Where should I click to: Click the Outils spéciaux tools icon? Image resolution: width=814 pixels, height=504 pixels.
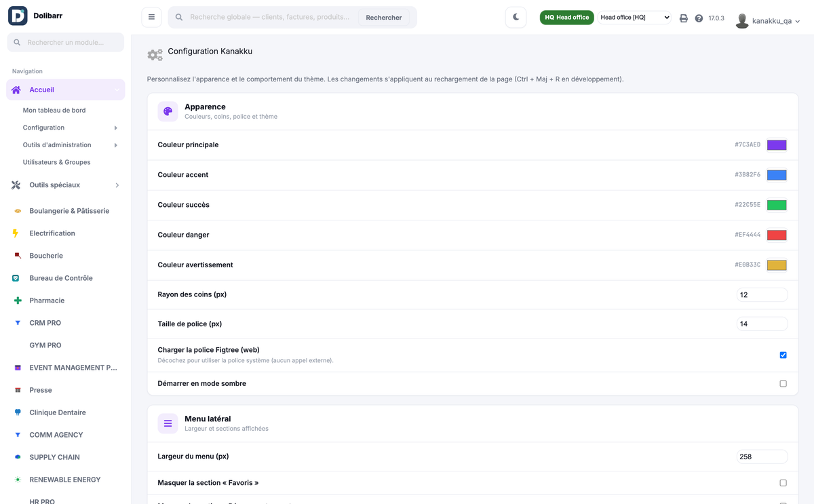(16, 185)
